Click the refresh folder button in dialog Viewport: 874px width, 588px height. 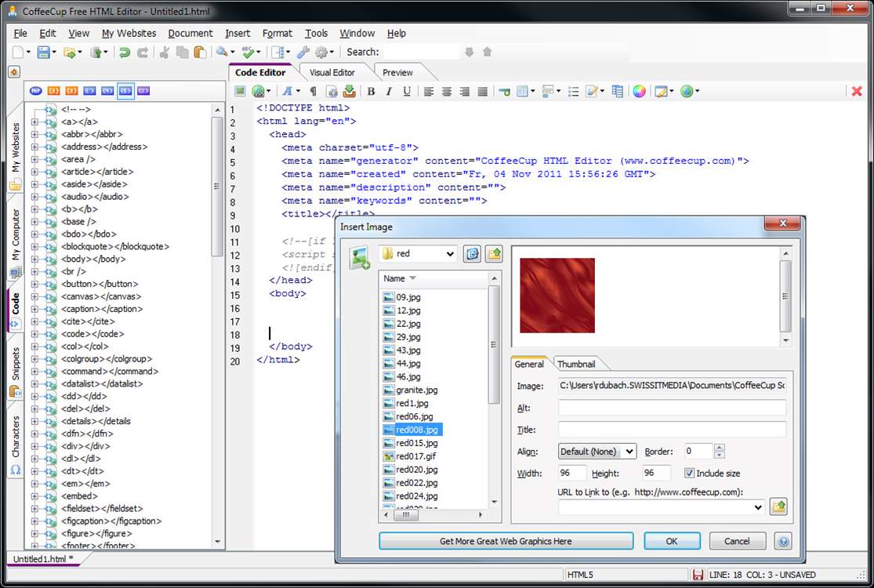[472, 254]
